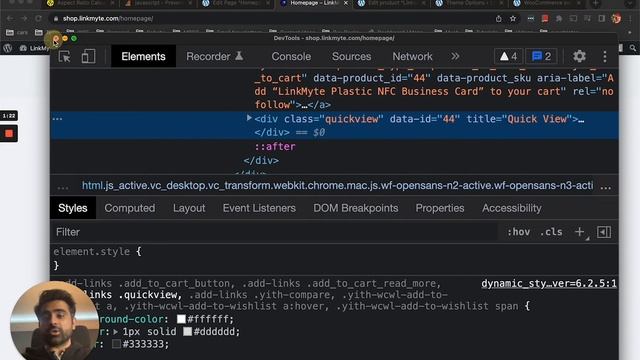Open the #333333 color swatch
The width and height of the screenshot is (640, 360).
tap(116, 344)
